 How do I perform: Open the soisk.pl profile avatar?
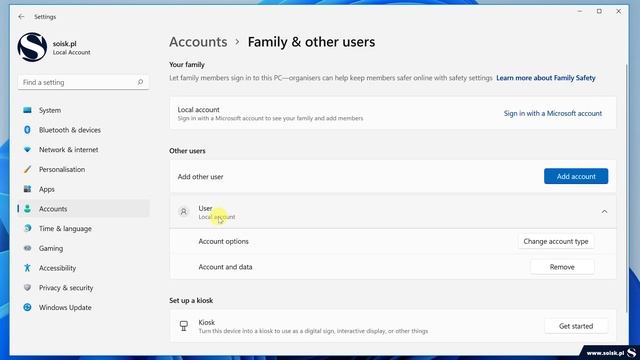32,47
